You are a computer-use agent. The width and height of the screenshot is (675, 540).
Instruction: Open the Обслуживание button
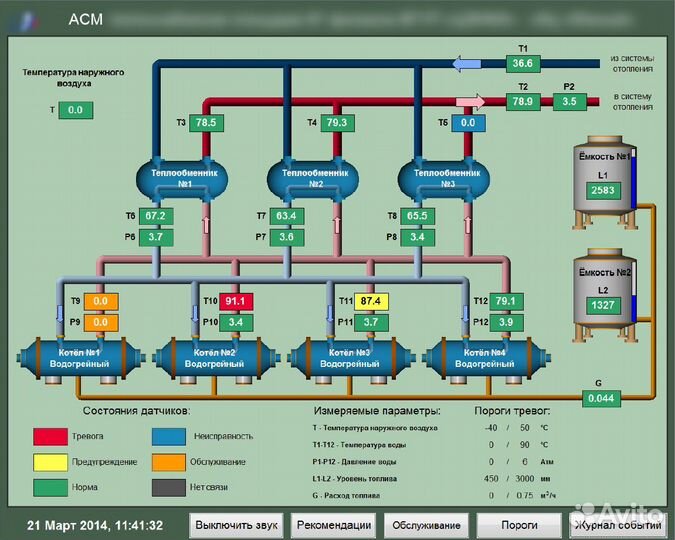click(426, 525)
